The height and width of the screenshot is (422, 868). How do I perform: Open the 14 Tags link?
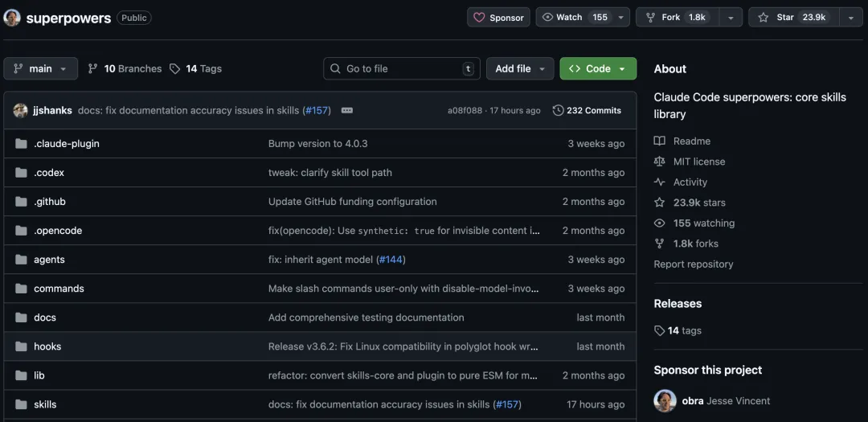click(x=195, y=69)
